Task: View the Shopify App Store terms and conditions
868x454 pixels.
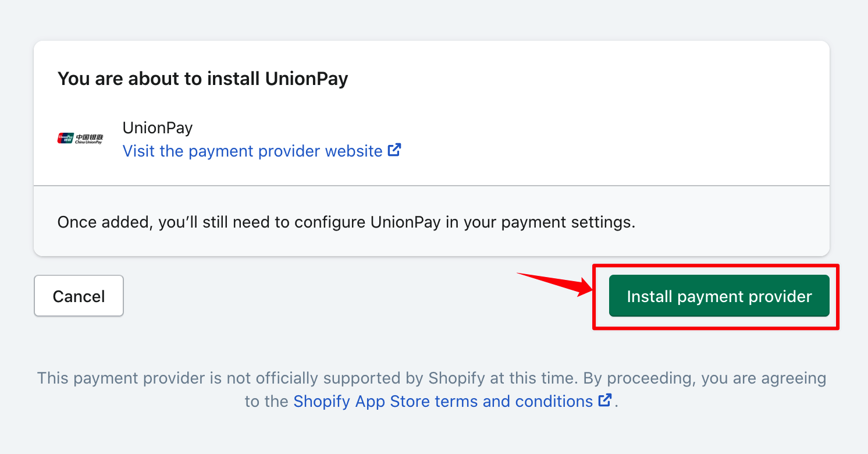Action: coord(442,401)
